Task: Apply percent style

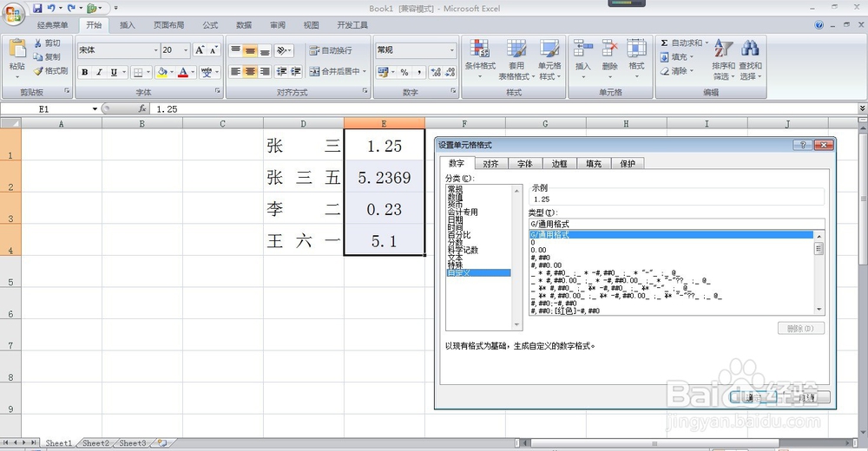Action: pyautogui.click(x=404, y=72)
